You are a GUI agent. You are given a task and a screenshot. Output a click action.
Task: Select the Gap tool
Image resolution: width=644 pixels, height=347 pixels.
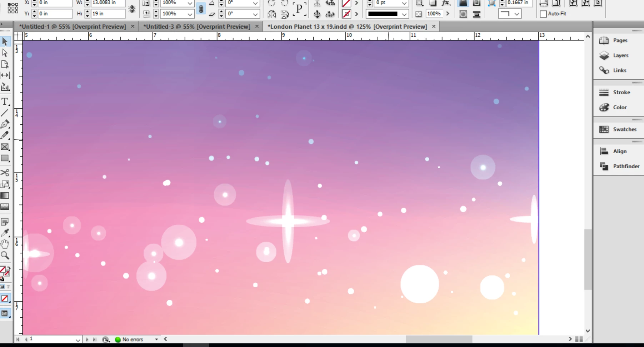[x=5, y=75]
